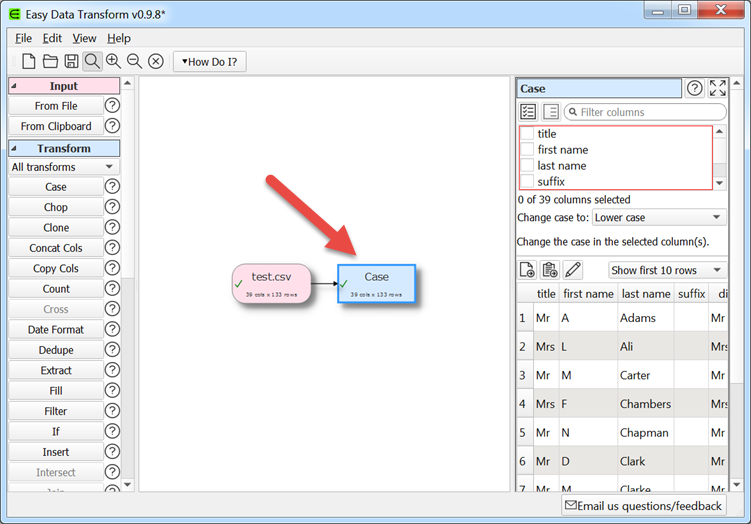Click the Zoom Out magnifier icon
The image size is (751, 524).
click(x=134, y=62)
